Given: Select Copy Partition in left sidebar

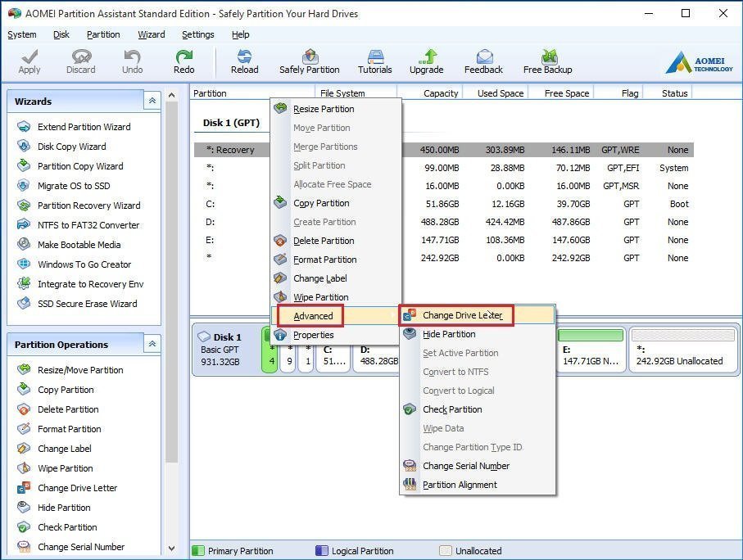Looking at the screenshot, I should pyautogui.click(x=66, y=390).
